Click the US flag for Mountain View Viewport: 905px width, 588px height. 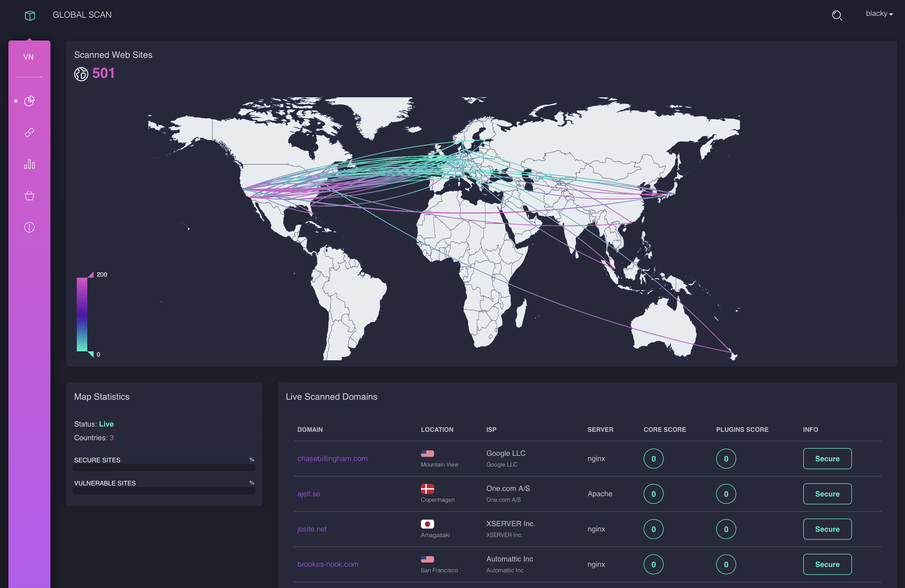click(x=428, y=453)
